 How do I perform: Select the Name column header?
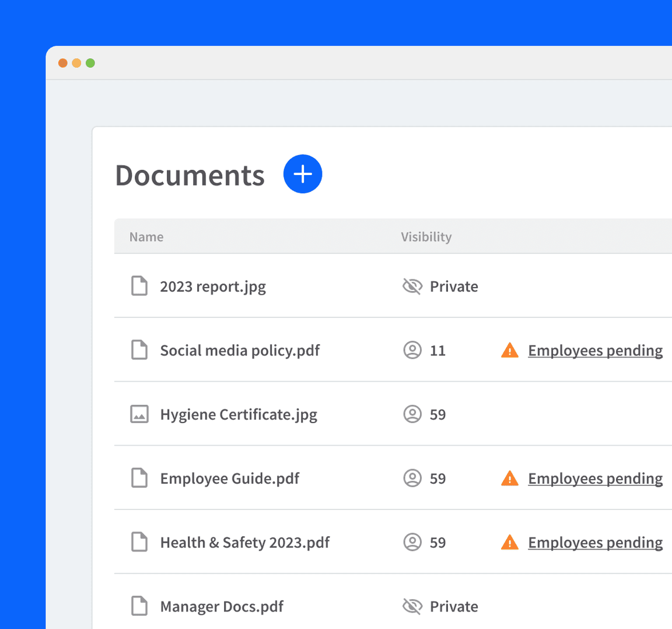coord(146,236)
